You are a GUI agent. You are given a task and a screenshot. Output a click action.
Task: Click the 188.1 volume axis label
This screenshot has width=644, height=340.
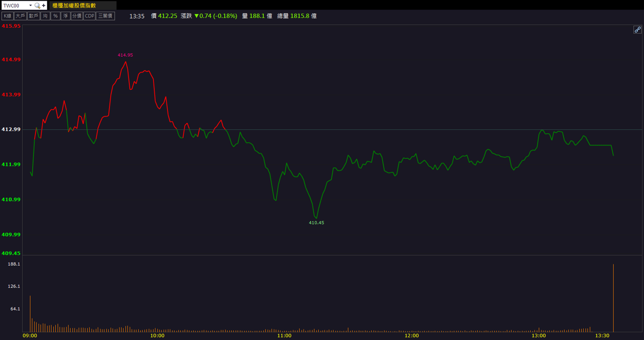pos(14,264)
